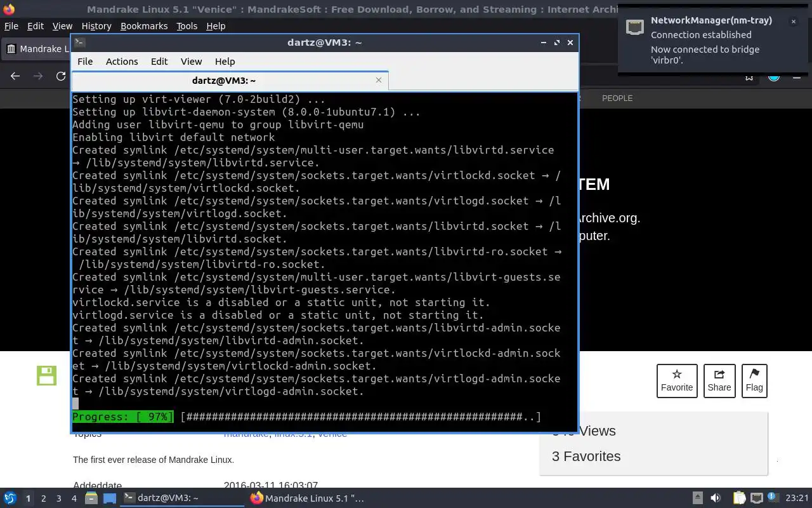
Task: Open the terminal Help menu
Action: pos(225,62)
